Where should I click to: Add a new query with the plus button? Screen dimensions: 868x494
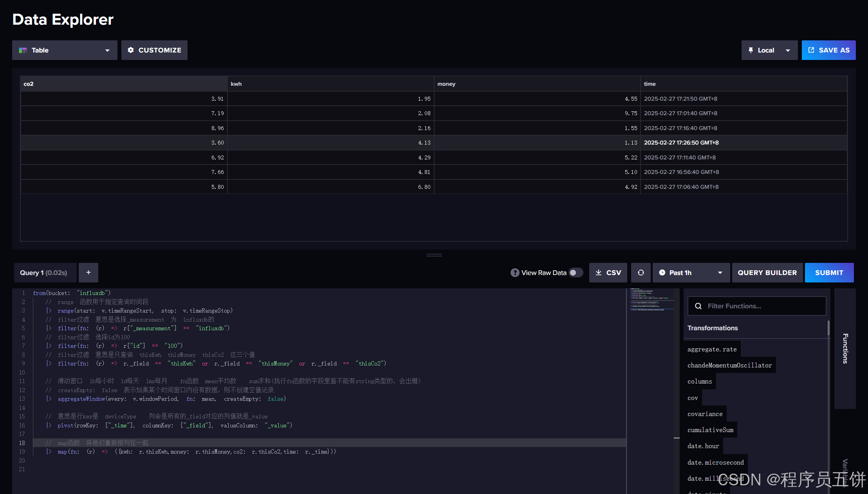pos(88,272)
